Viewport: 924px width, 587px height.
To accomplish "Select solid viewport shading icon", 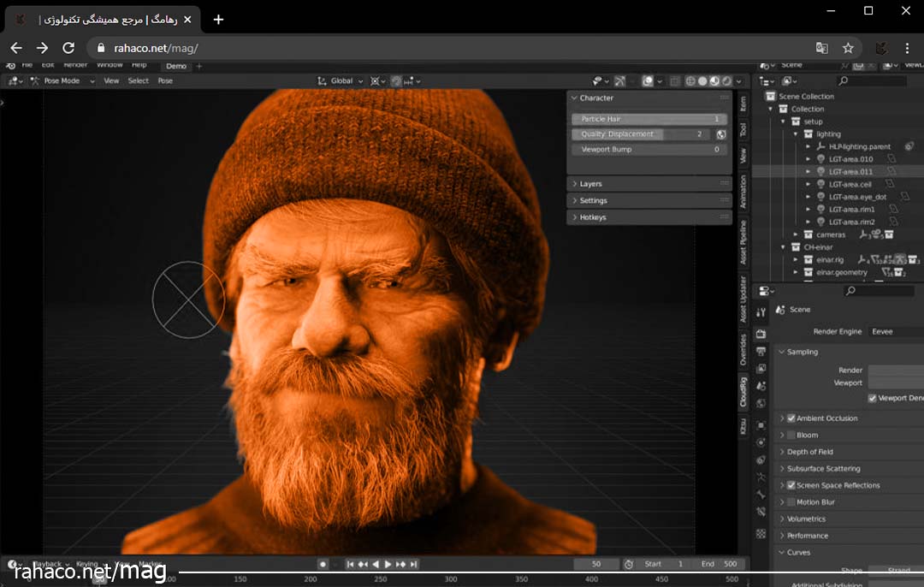I will coord(702,81).
